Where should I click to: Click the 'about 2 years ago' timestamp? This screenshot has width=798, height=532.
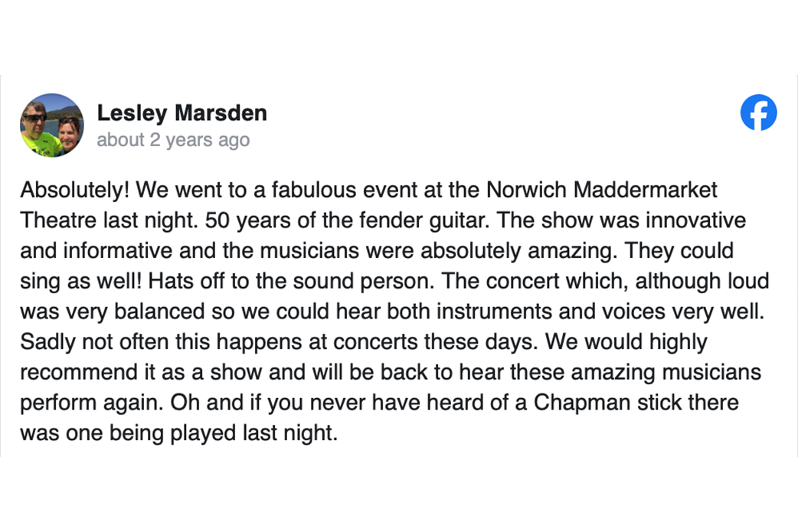click(173, 140)
